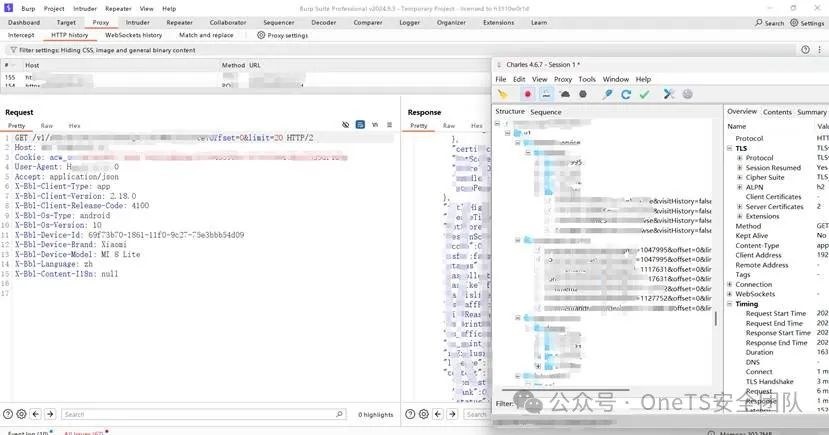Collapse the v1 folder in Charles tree
Viewport: 829px width, 435px height.
508,133
